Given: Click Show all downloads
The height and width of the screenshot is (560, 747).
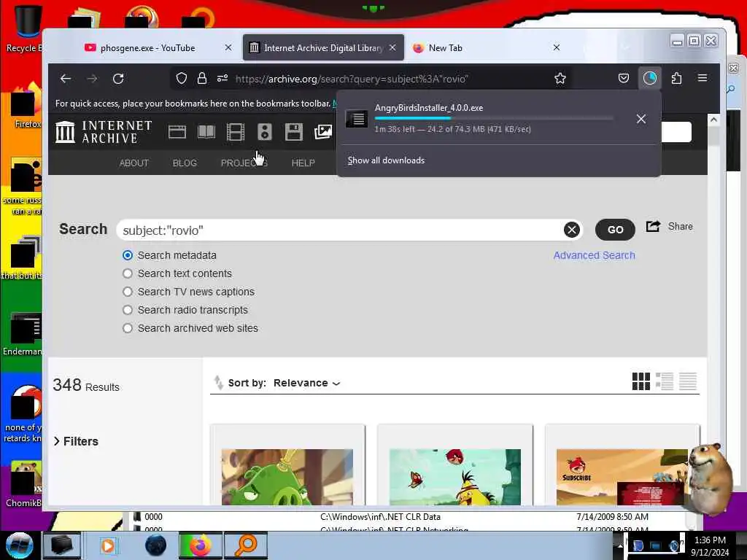Looking at the screenshot, I should [x=386, y=160].
